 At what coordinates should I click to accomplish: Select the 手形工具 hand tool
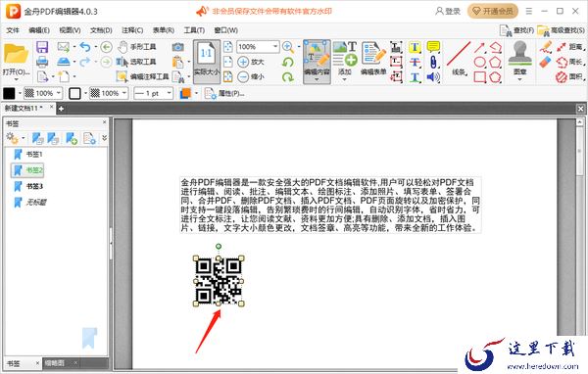(137, 47)
